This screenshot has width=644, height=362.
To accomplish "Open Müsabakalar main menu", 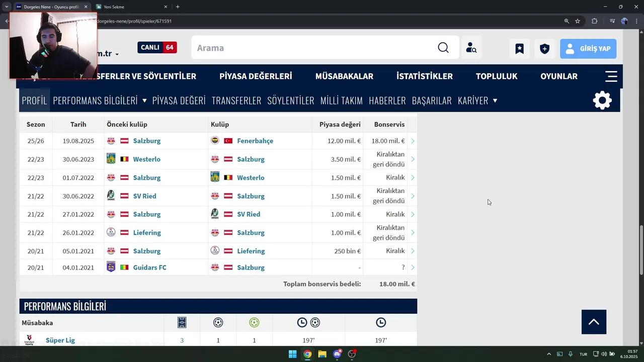I will click(x=344, y=76).
